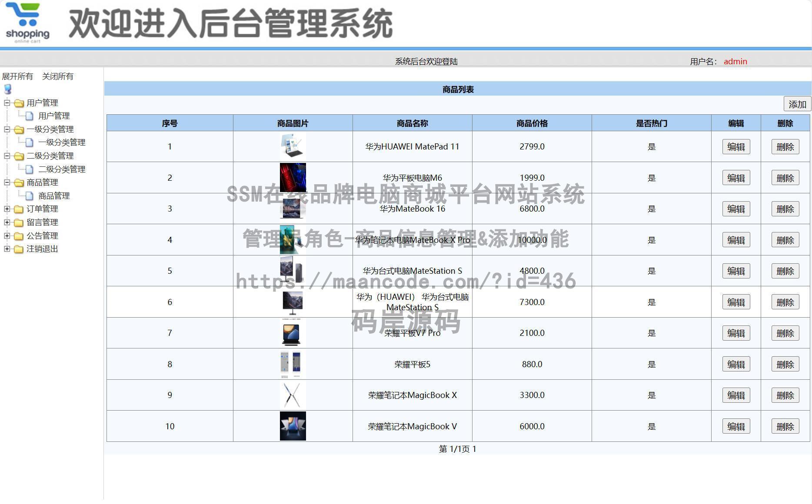
Task: Click the 用户管理 child page icon
Action: tap(30, 116)
